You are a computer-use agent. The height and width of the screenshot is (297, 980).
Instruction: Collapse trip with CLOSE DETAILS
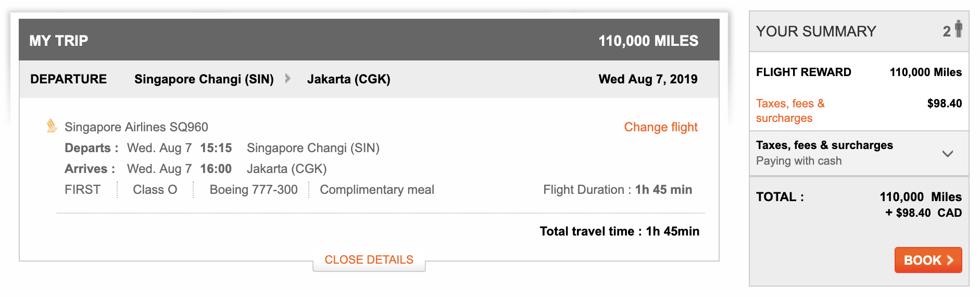(369, 259)
